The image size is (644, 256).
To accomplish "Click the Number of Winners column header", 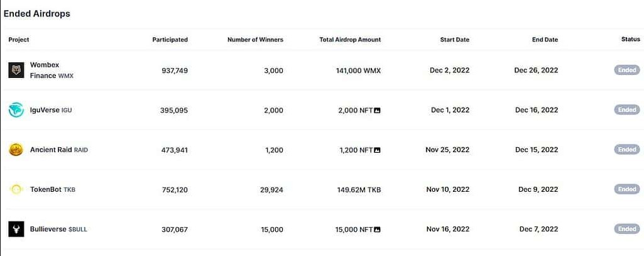I will [x=255, y=40].
